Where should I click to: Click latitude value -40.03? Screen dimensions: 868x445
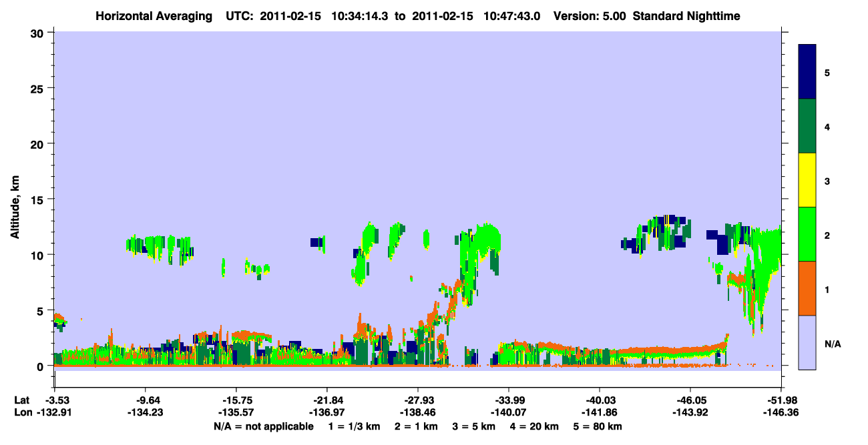point(600,400)
